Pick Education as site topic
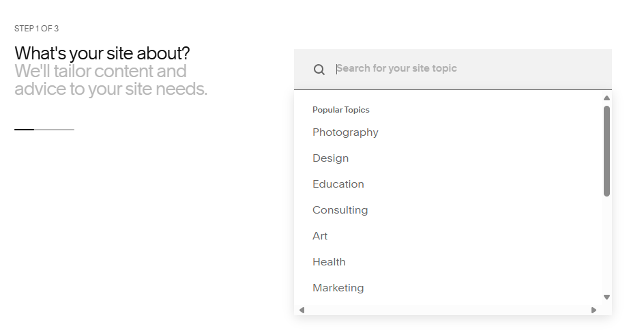This screenshot has width=644, height=333. [x=338, y=184]
